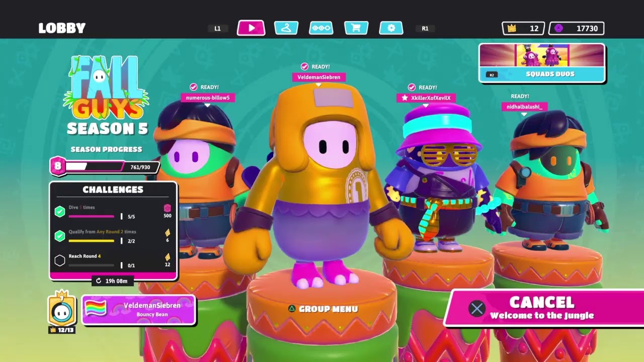644x362 pixels.
Task: Click the crown rank badge 12/13
Action: (x=61, y=312)
